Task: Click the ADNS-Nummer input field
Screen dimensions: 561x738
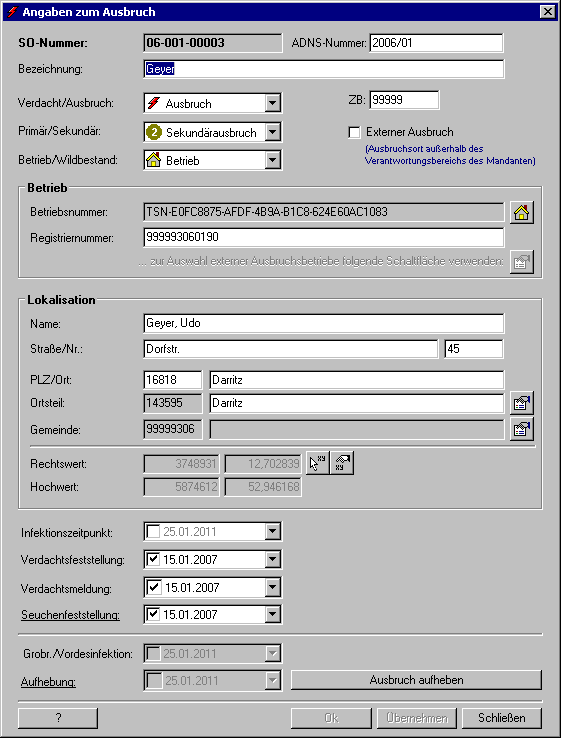Action: tap(436, 43)
